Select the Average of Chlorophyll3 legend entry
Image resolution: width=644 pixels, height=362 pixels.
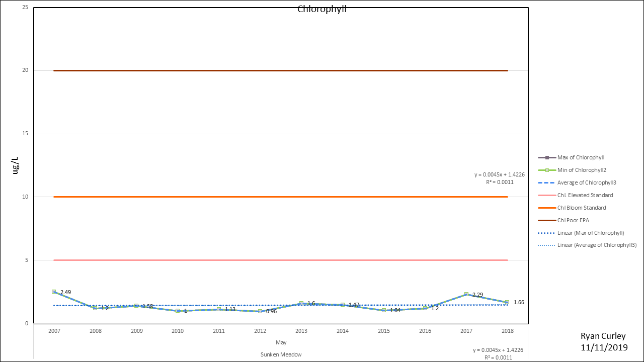tap(587, 183)
